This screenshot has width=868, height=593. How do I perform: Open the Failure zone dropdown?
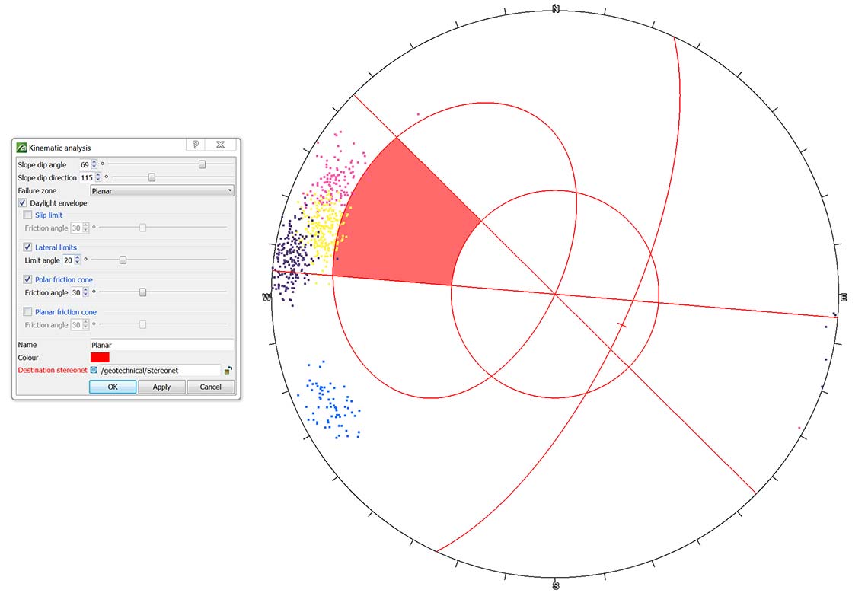point(162,190)
